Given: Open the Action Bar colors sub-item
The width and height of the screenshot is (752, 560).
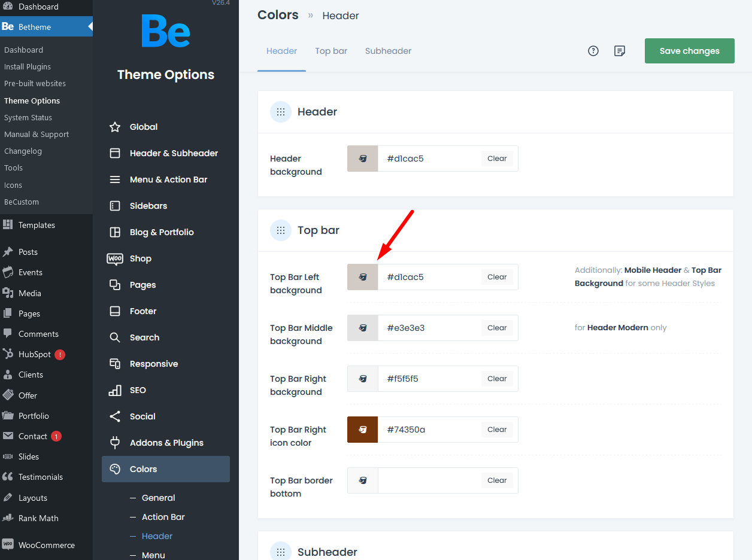Looking at the screenshot, I should pos(163,517).
